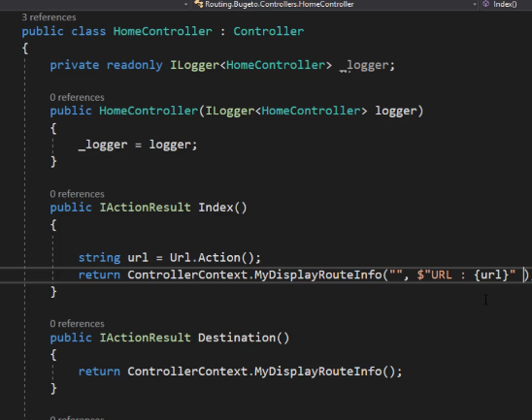Click the purple method icon beside Index()
The height and width of the screenshot is (420, 532).
[x=486, y=4]
